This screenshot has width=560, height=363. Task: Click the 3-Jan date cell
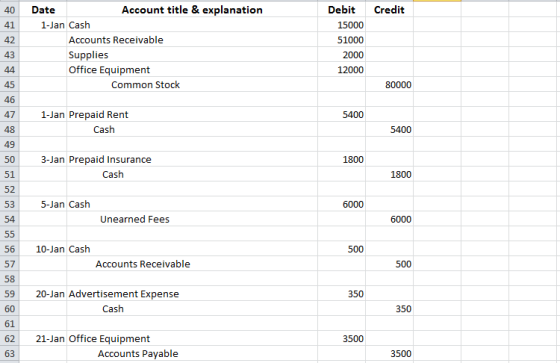pos(43,159)
